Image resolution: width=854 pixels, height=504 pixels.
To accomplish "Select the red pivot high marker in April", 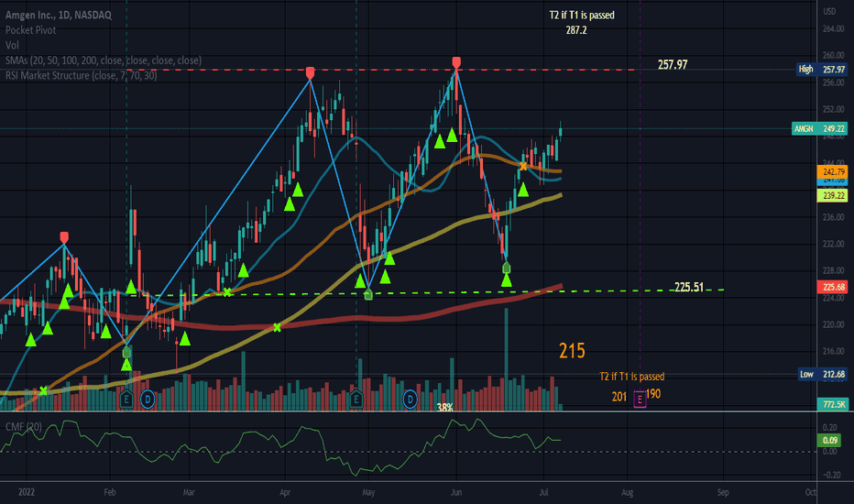I will click(x=310, y=73).
